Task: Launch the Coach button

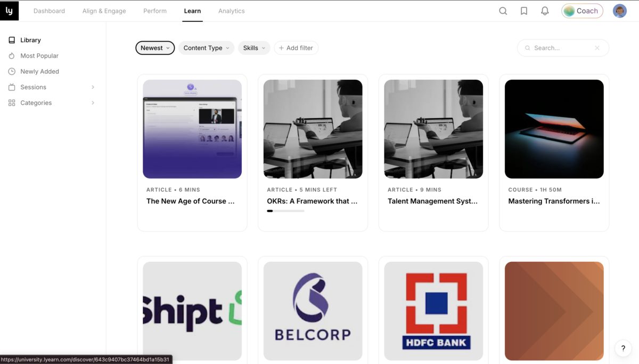Action: (582, 11)
